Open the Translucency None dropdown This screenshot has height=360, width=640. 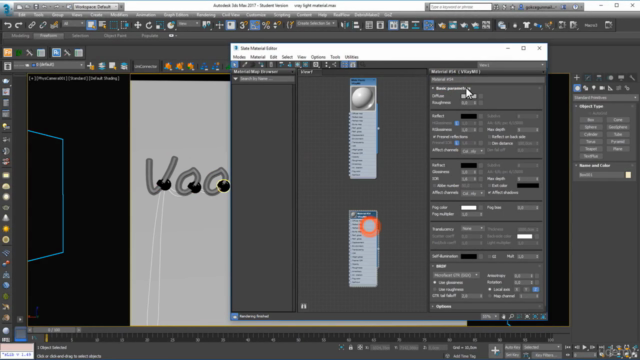pos(473,229)
